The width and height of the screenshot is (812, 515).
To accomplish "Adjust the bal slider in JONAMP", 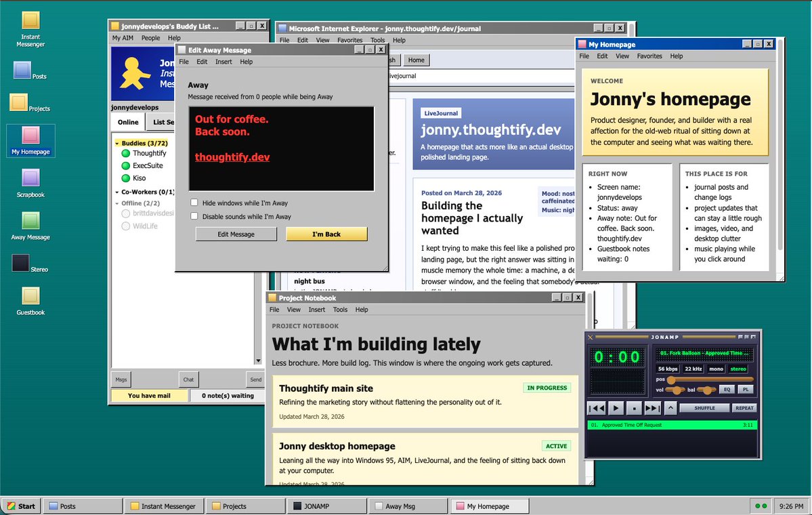I will click(x=706, y=390).
